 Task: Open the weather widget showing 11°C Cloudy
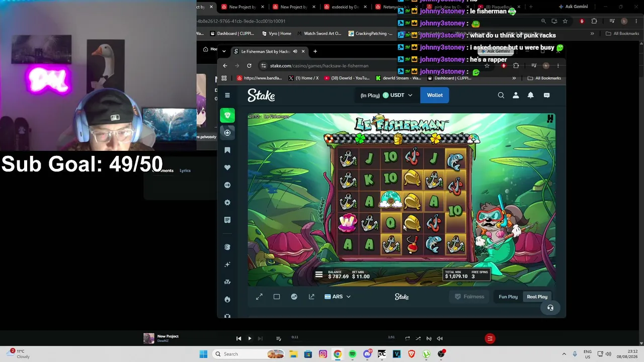point(19,354)
